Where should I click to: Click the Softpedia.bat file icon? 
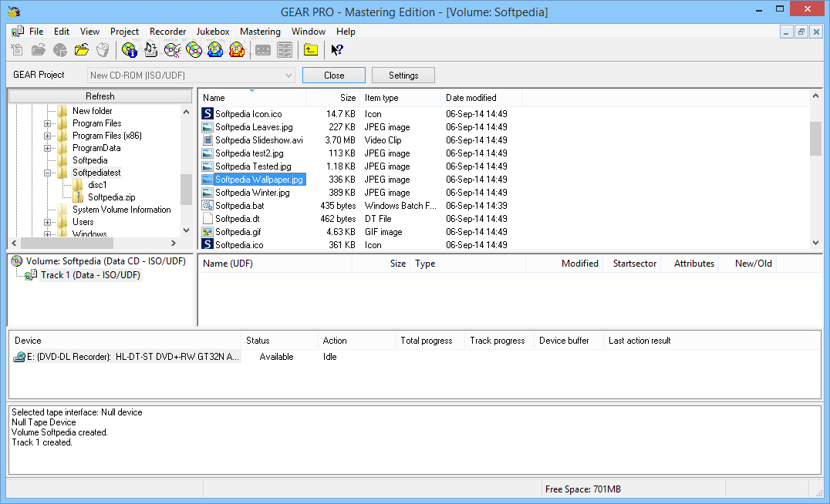coord(207,206)
